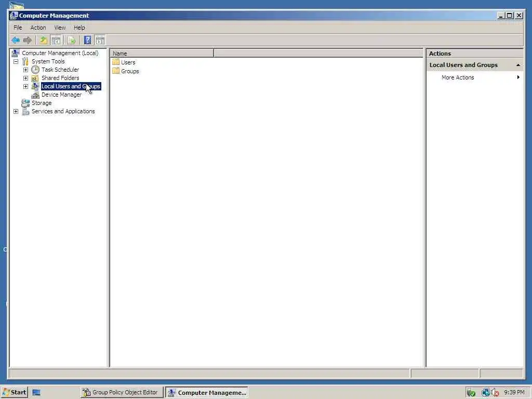Switch to Group Policy Object Editor taskbar button
Image resolution: width=532 pixels, height=399 pixels.
(x=122, y=392)
